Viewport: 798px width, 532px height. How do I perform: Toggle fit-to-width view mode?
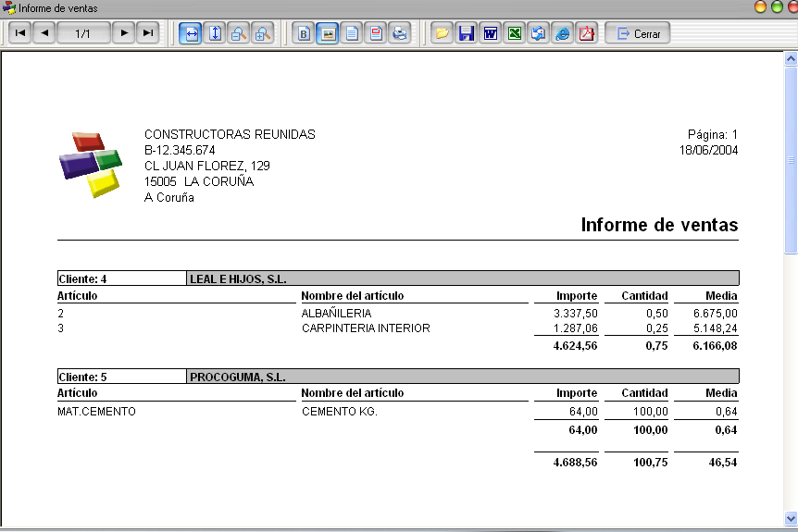point(191,33)
